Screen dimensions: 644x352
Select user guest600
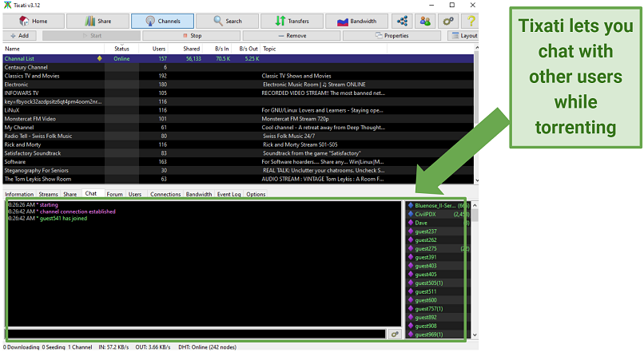438,300
